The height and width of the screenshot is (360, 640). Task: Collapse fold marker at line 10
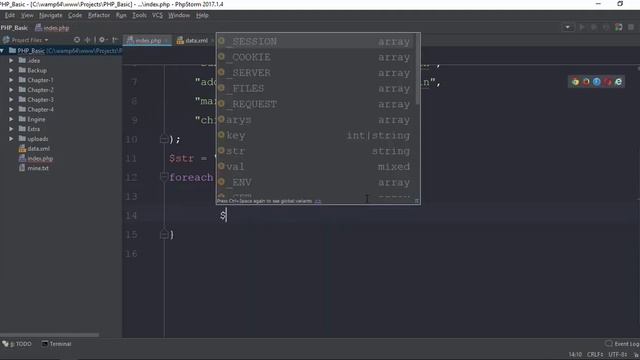point(164,140)
